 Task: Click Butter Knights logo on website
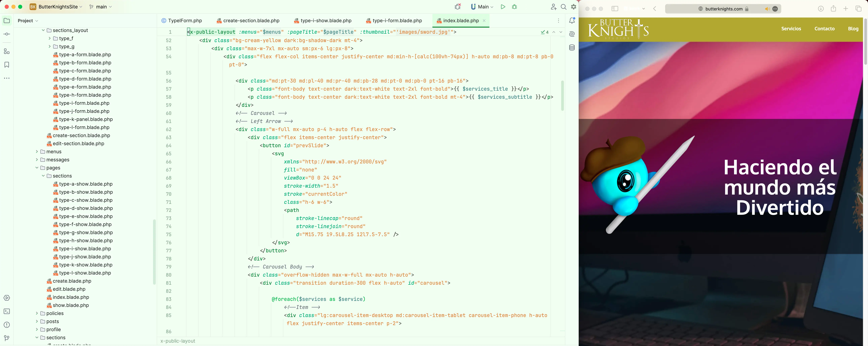point(618,29)
